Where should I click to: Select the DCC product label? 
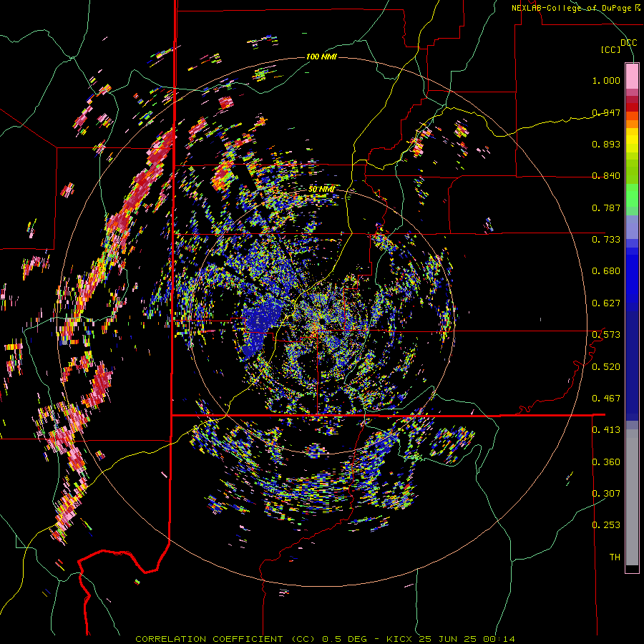(x=628, y=43)
